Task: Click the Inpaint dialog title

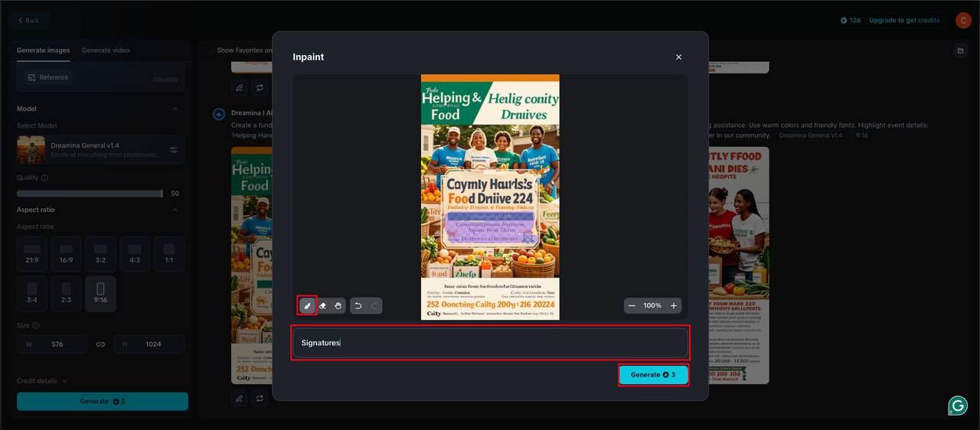Action: [308, 57]
